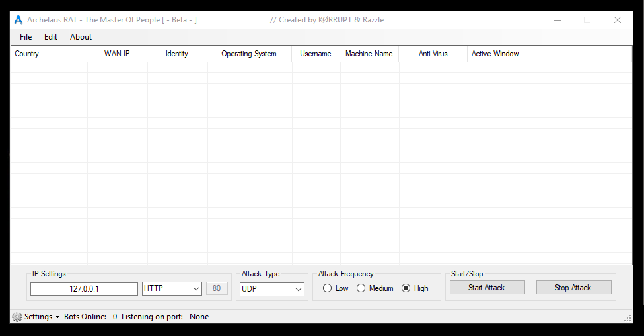Sort by the WAN IP column header
644x336 pixels.
pyautogui.click(x=117, y=54)
